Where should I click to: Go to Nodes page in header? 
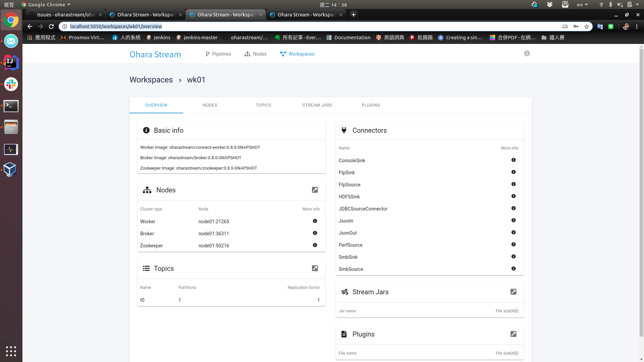pyautogui.click(x=256, y=54)
